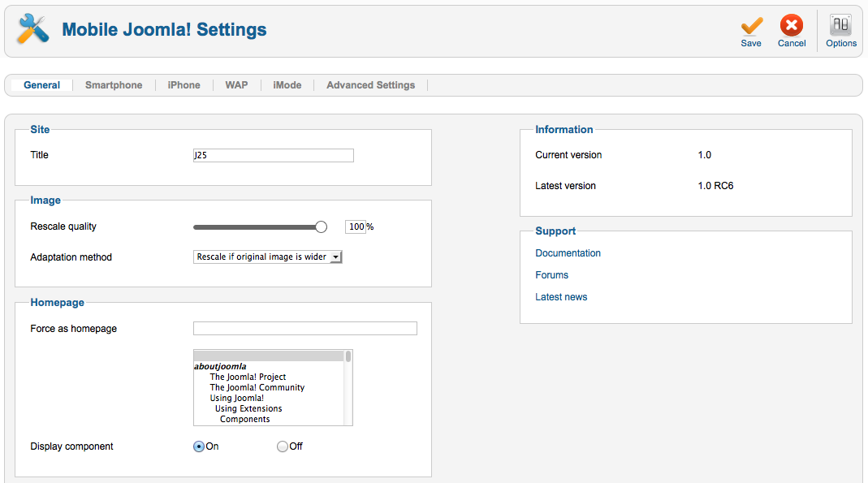Image resolution: width=868 pixels, height=483 pixels.
Task: Switch to the General tab
Action: click(x=41, y=85)
